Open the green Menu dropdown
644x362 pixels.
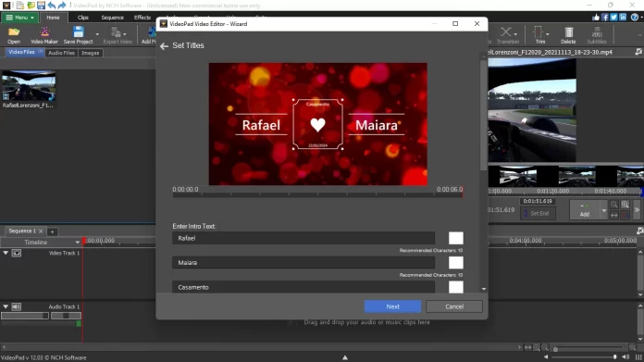point(19,18)
